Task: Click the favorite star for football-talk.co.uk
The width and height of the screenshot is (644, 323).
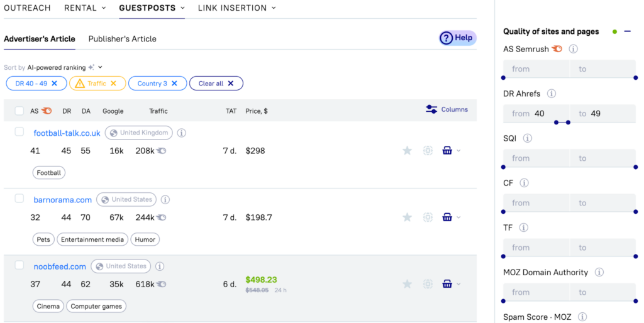Action: [x=407, y=151]
